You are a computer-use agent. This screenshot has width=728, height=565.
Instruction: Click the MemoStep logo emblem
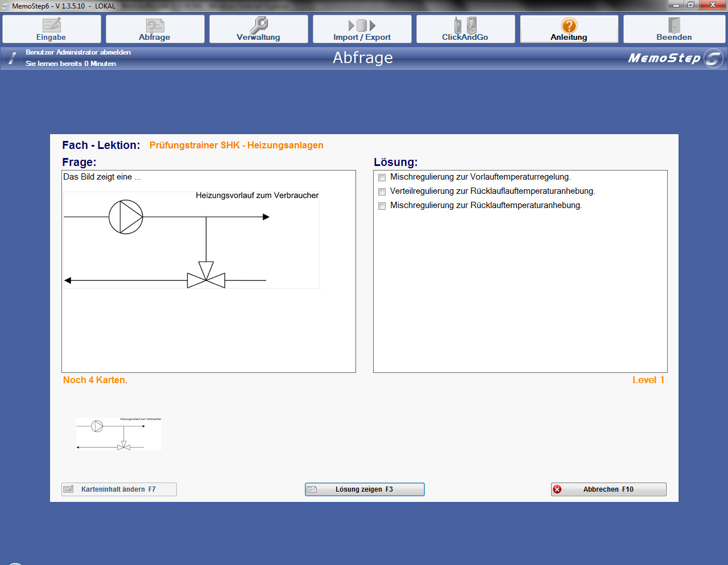point(713,58)
